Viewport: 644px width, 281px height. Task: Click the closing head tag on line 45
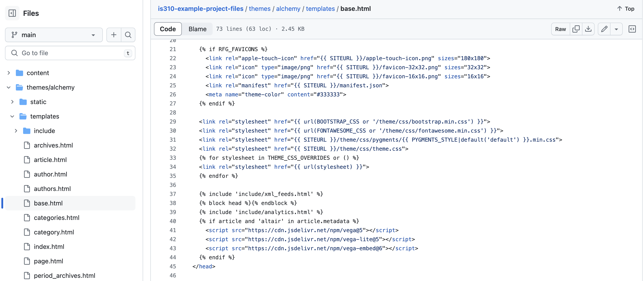[x=204, y=267]
